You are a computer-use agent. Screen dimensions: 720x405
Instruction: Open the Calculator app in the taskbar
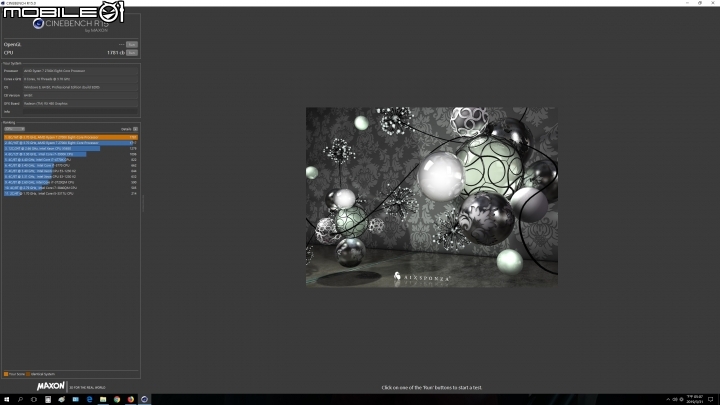tap(48, 399)
